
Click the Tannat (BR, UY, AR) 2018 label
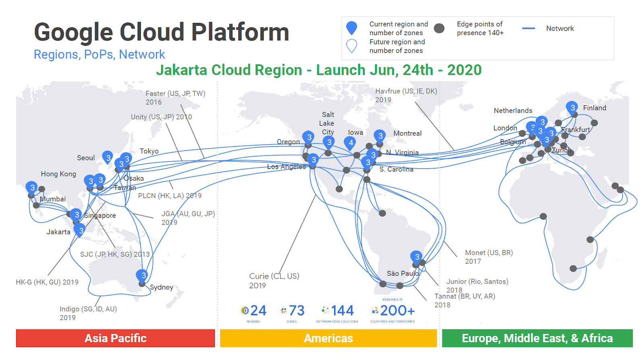pyautogui.click(x=464, y=300)
